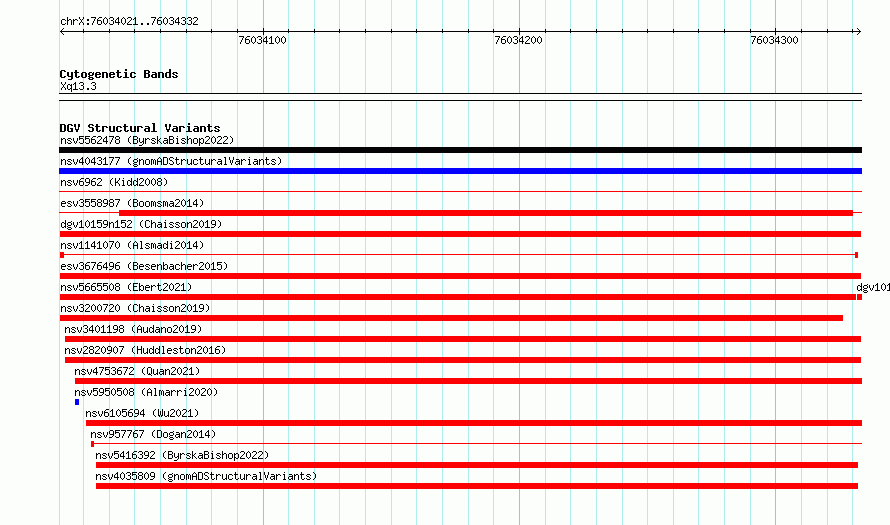Click the chrX:76034021..76034332 region label

coord(129,21)
